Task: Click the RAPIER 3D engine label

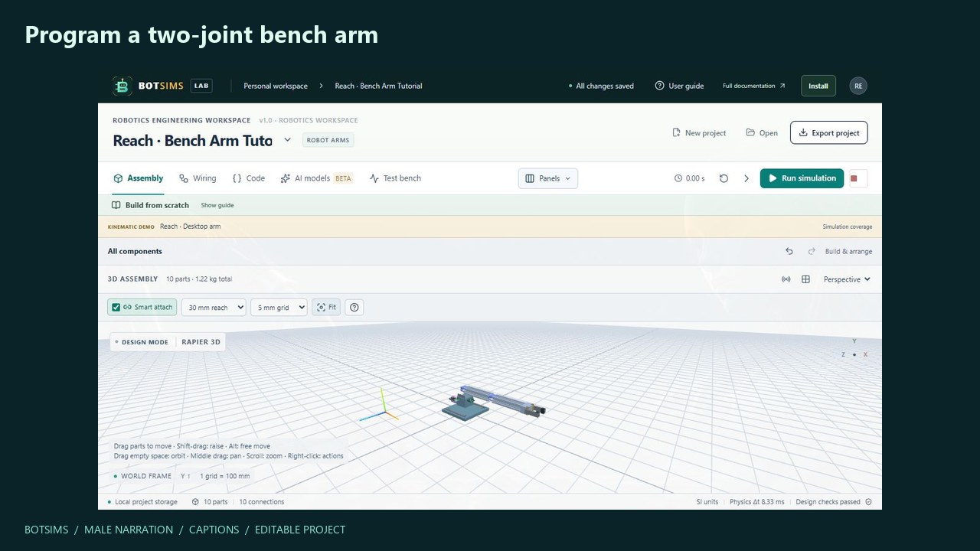Action: pos(201,342)
